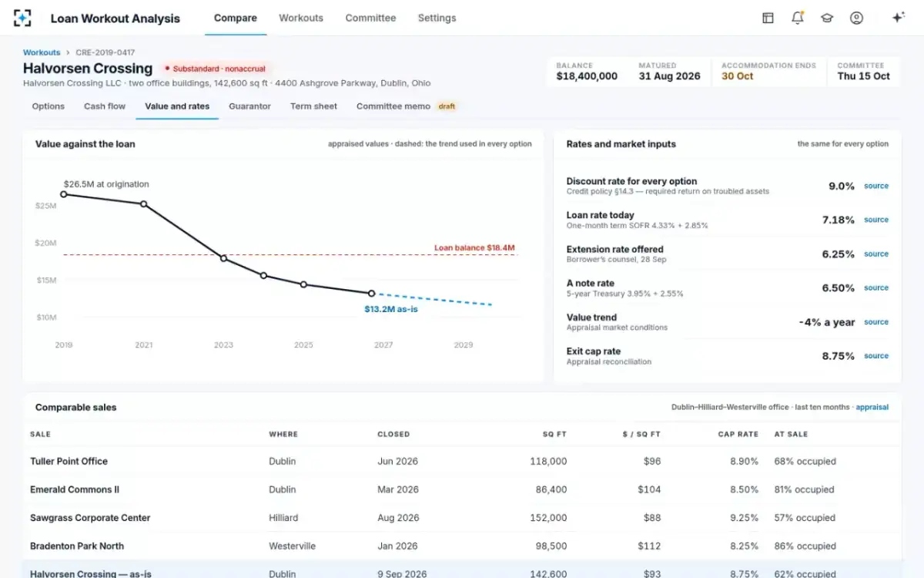Select the Tuller Point Office row
The width and height of the screenshot is (924, 578).
[462, 462]
